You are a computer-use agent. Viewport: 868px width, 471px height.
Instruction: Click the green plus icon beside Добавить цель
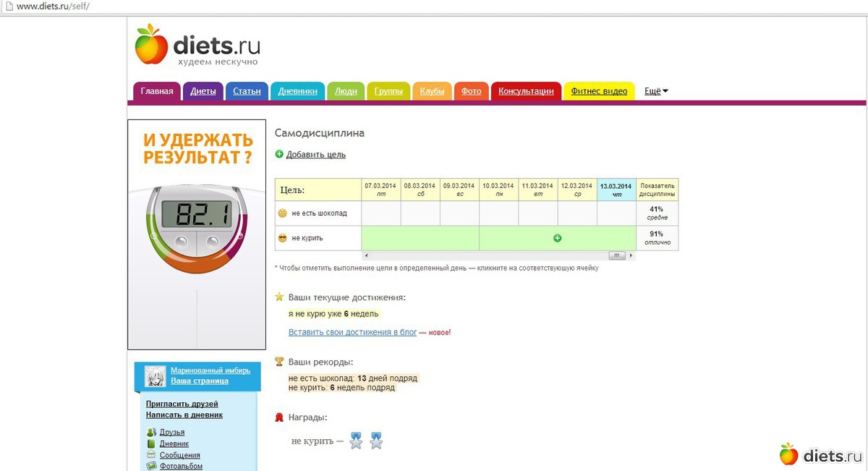(279, 154)
